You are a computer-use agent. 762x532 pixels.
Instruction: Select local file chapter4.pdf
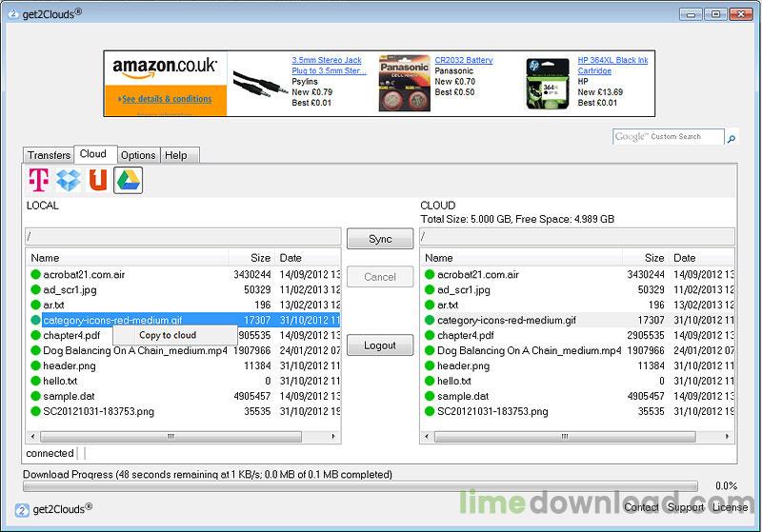pos(71,335)
